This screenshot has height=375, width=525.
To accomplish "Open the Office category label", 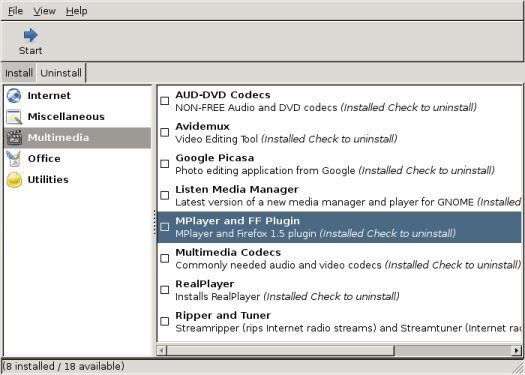I will click(x=44, y=159).
